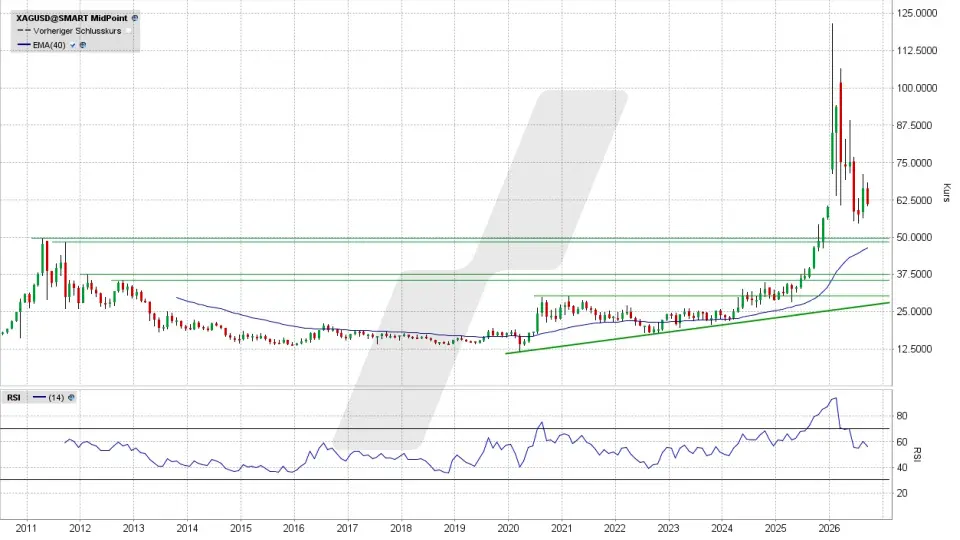Click the 2014 year label
Screen dimensions: 960x540
[187, 528]
